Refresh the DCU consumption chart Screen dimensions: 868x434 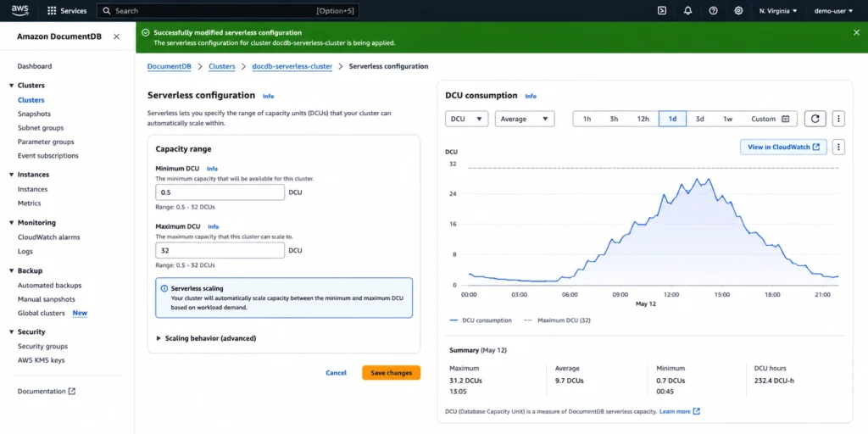click(815, 119)
